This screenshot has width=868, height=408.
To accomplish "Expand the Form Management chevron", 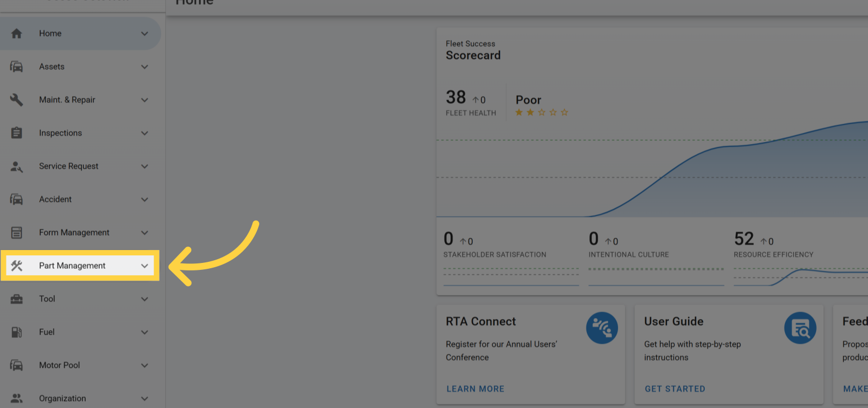I will 145,232.
